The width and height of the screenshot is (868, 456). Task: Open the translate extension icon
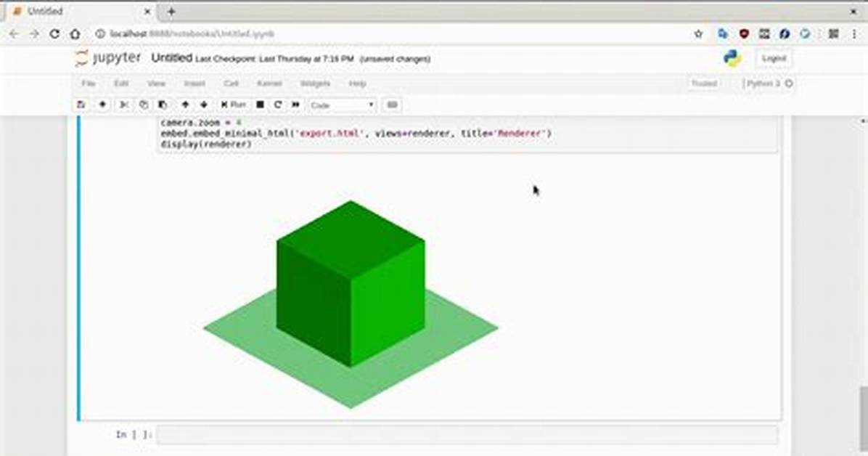722,34
